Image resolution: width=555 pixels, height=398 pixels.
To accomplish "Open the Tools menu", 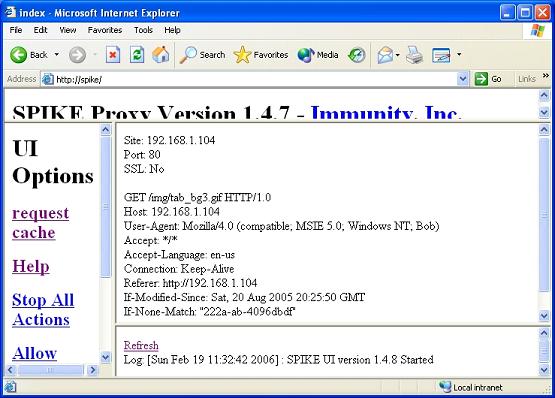I will pyautogui.click(x=143, y=30).
